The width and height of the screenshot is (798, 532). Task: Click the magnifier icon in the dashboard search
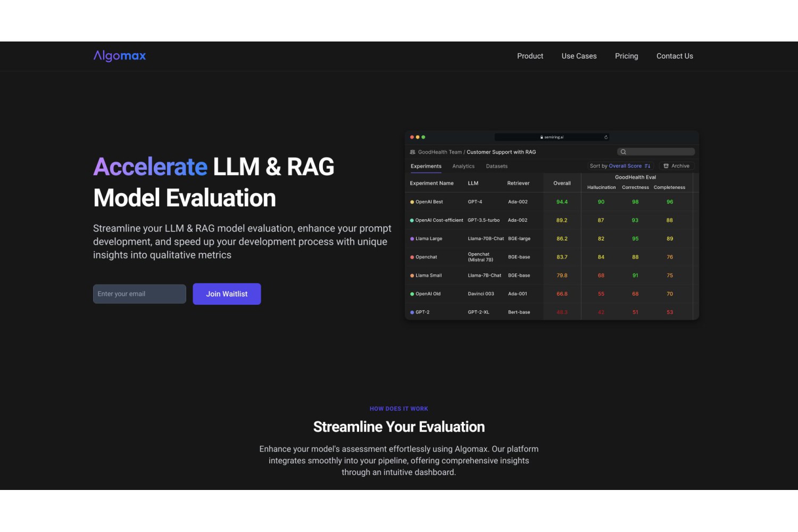pos(623,152)
